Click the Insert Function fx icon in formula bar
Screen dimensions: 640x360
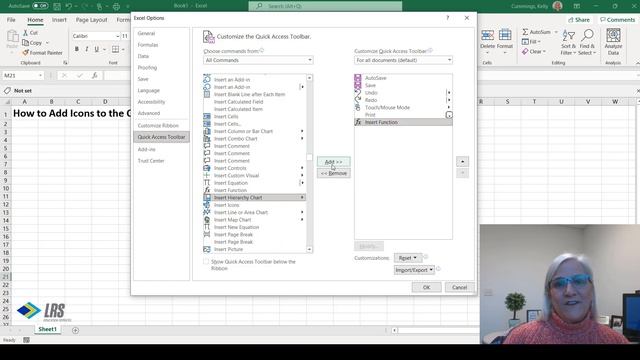95,76
